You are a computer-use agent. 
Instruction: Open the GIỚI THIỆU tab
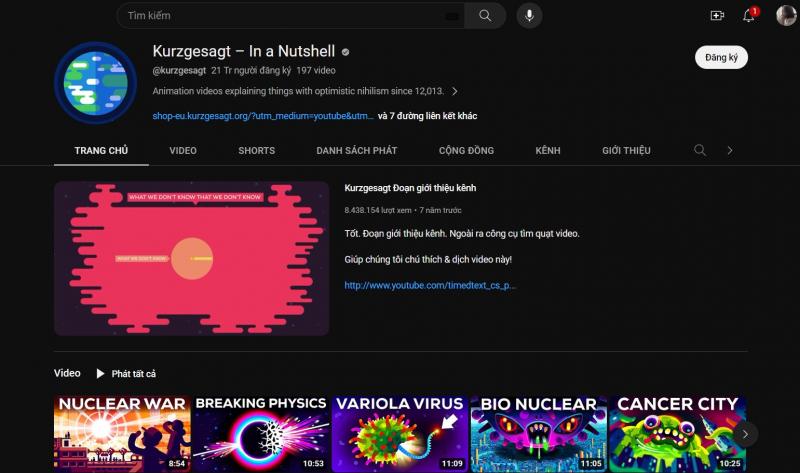(626, 151)
